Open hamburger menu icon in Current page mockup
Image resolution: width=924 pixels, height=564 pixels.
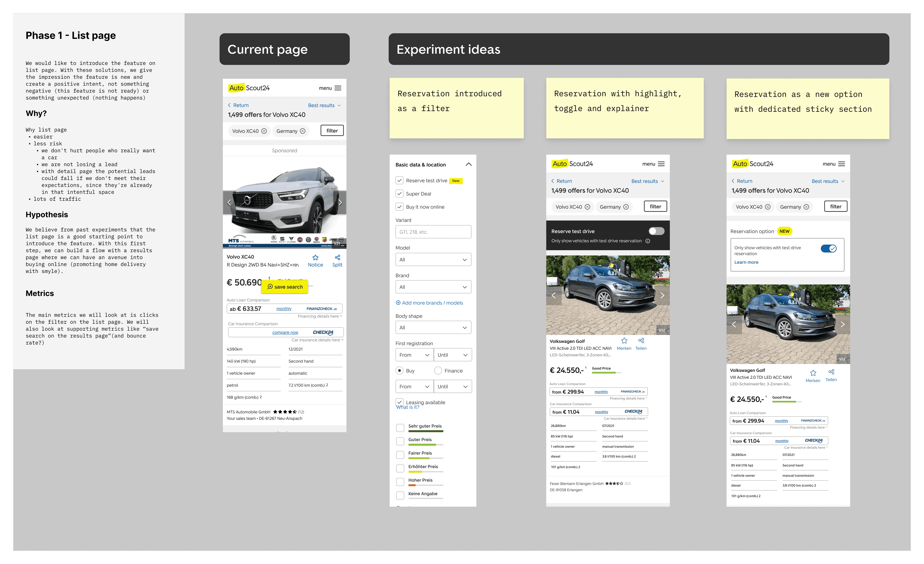pyautogui.click(x=338, y=88)
